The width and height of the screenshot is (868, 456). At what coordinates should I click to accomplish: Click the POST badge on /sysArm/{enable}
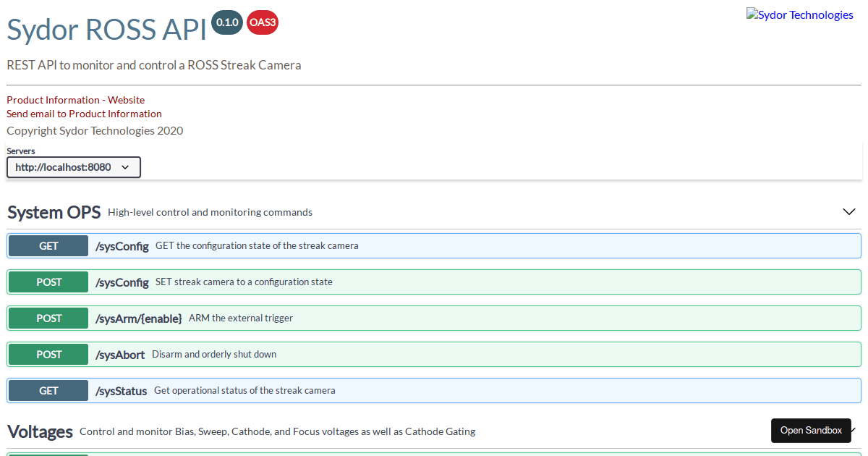pyautogui.click(x=48, y=318)
